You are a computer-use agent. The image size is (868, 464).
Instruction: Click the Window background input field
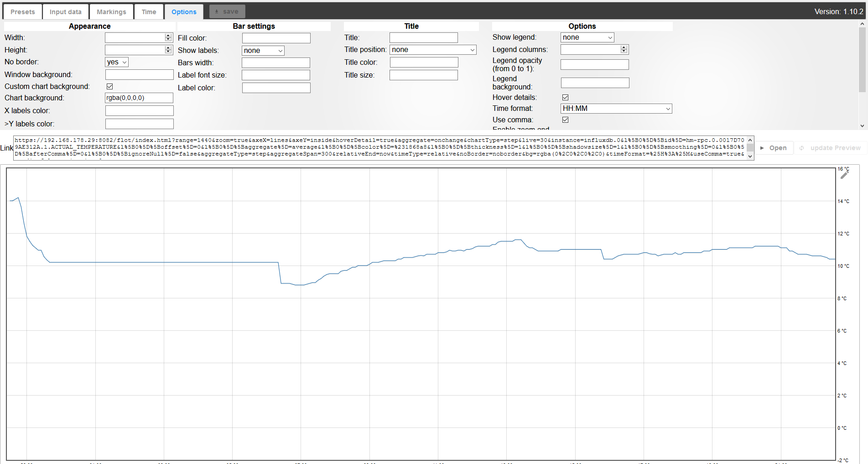click(x=140, y=74)
